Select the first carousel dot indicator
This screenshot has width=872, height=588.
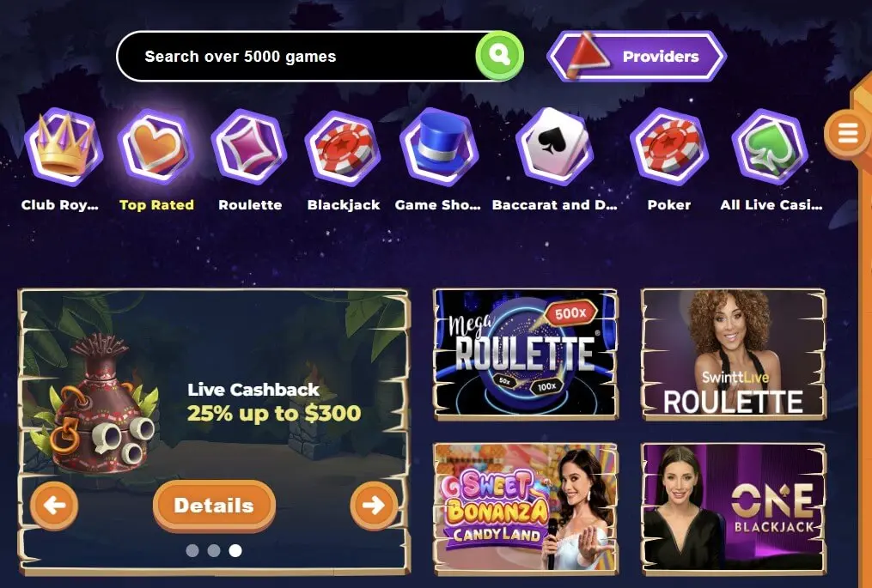pos(192,550)
